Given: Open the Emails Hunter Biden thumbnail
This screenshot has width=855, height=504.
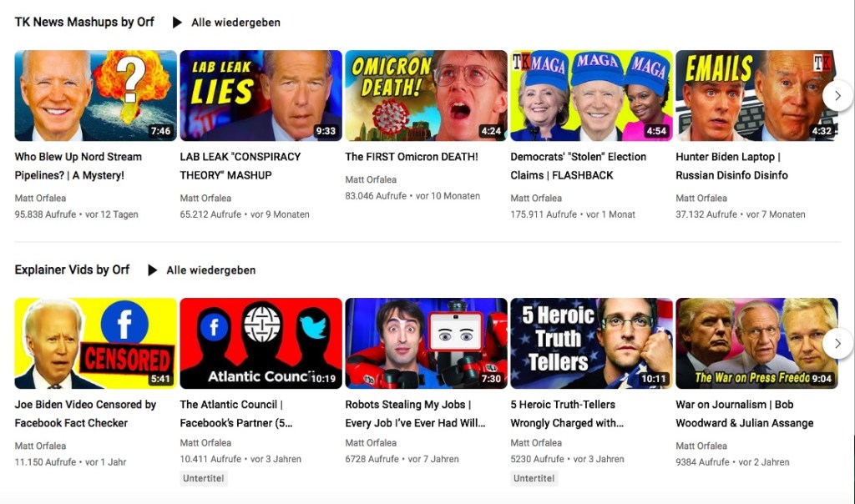Looking at the screenshot, I should (756, 96).
